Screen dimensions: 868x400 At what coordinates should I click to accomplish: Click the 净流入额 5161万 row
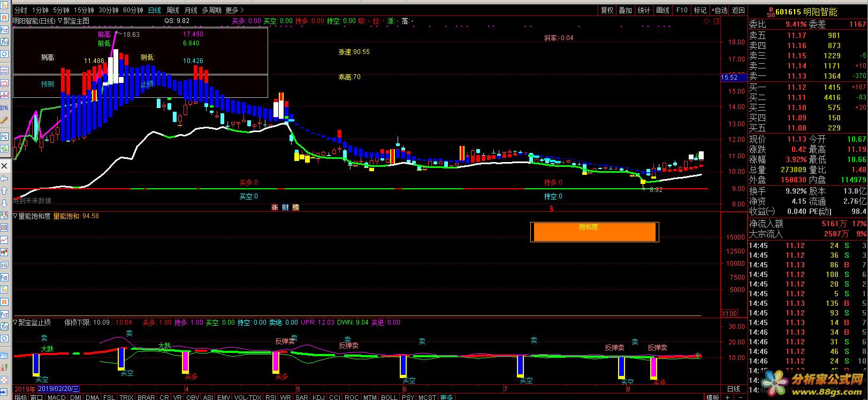[808, 224]
